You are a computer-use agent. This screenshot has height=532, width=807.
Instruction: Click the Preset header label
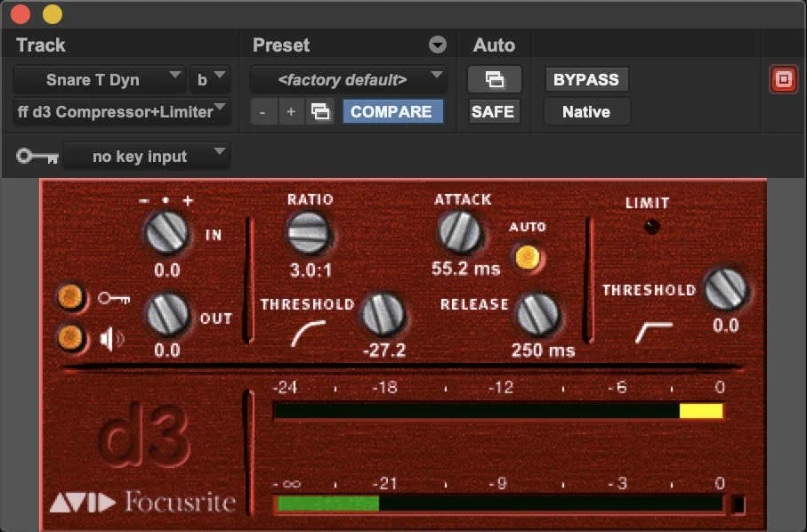tap(281, 45)
